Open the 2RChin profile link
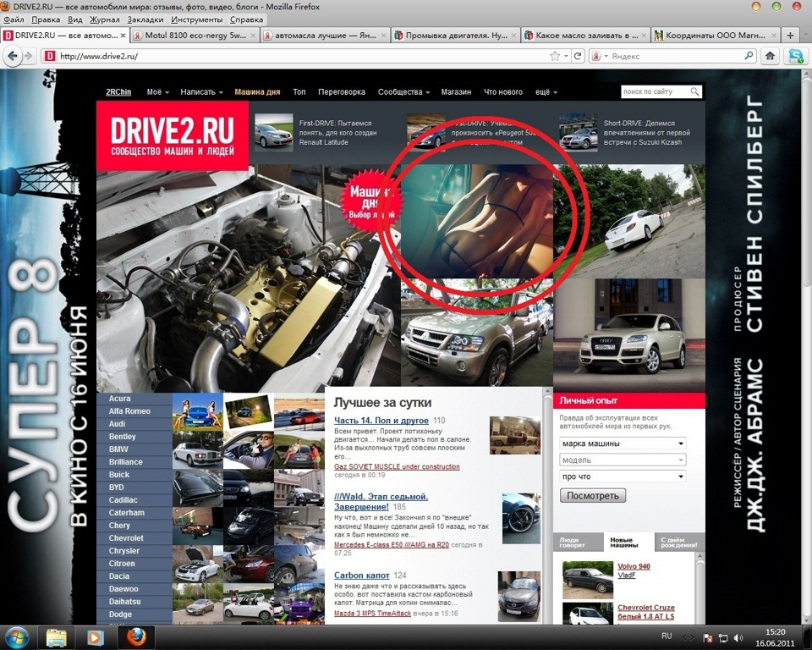The image size is (812, 650). point(118,91)
